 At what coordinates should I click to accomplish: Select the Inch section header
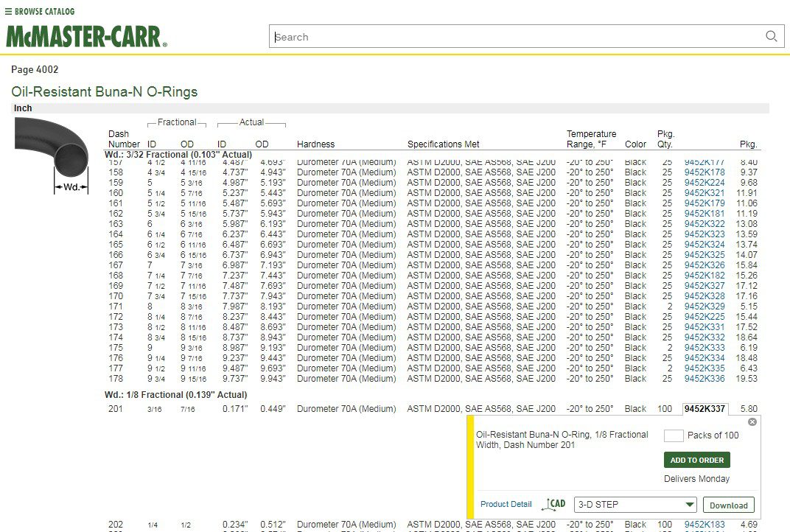pyautogui.click(x=23, y=108)
